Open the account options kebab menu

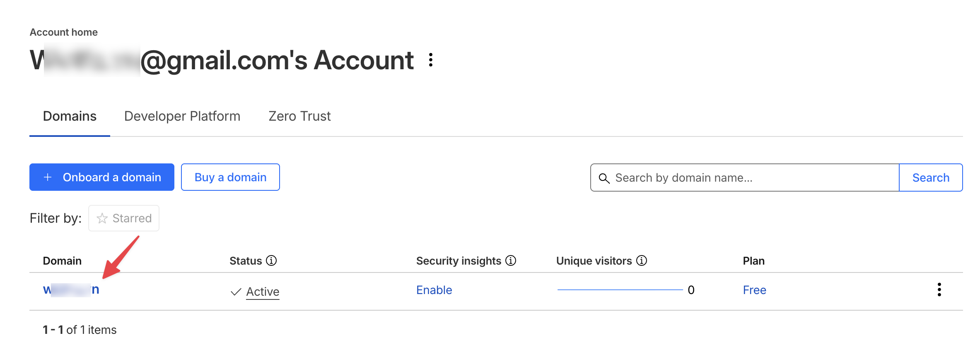pyautogui.click(x=431, y=60)
